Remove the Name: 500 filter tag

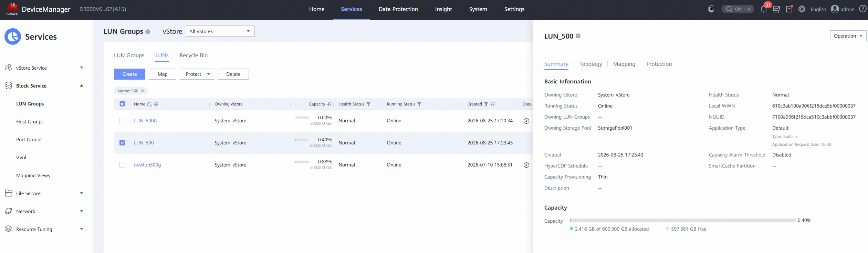pyautogui.click(x=143, y=91)
